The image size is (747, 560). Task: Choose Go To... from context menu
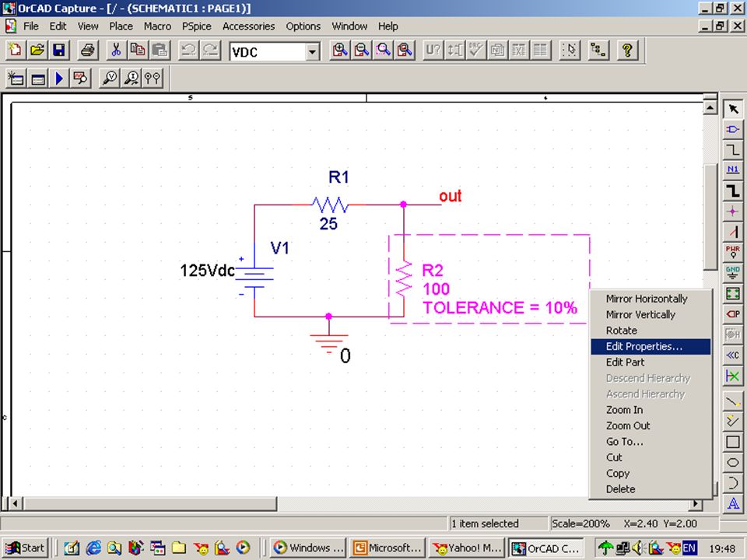coord(651,442)
